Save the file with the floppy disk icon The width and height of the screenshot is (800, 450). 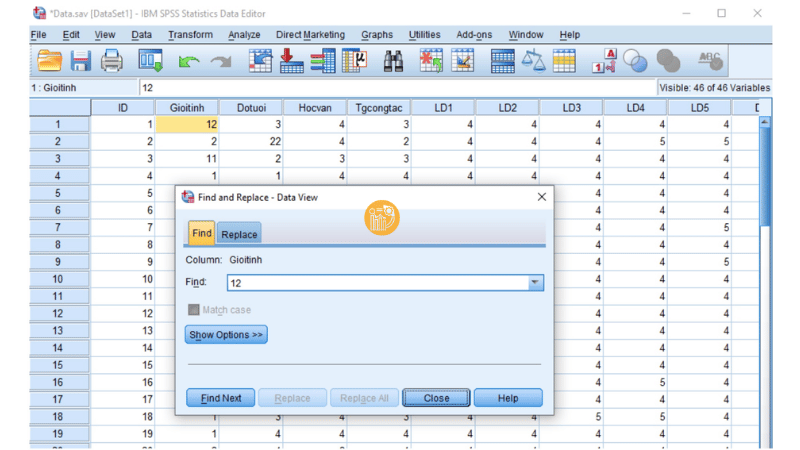(x=80, y=61)
